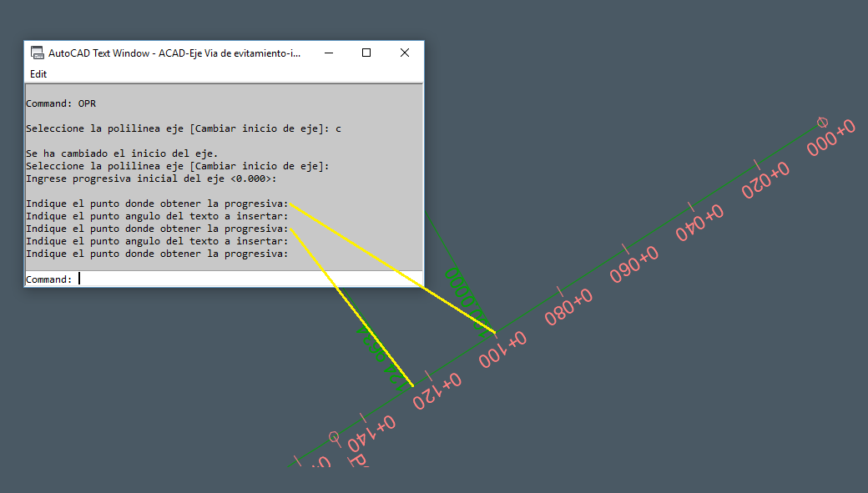This screenshot has width=868, height=493.
Task: Maximize the AutoCAD Text Window
Action: (366, 52)
